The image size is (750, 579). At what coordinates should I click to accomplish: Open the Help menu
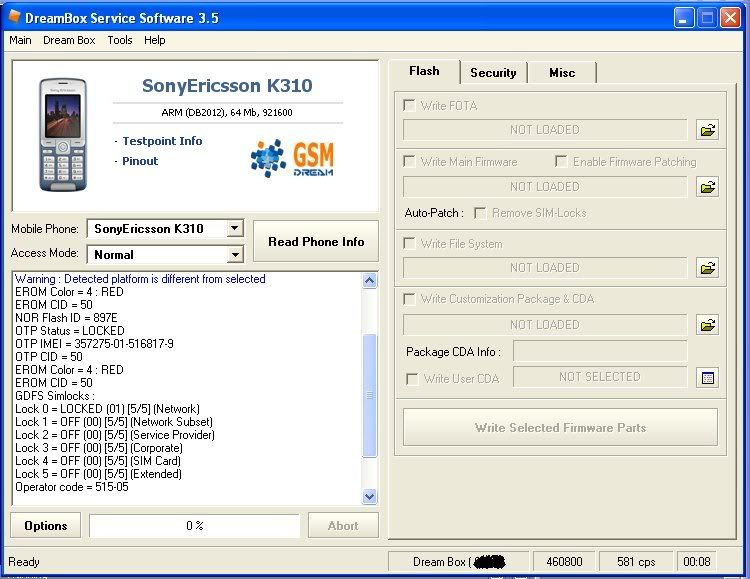click(x=154, y=40)
